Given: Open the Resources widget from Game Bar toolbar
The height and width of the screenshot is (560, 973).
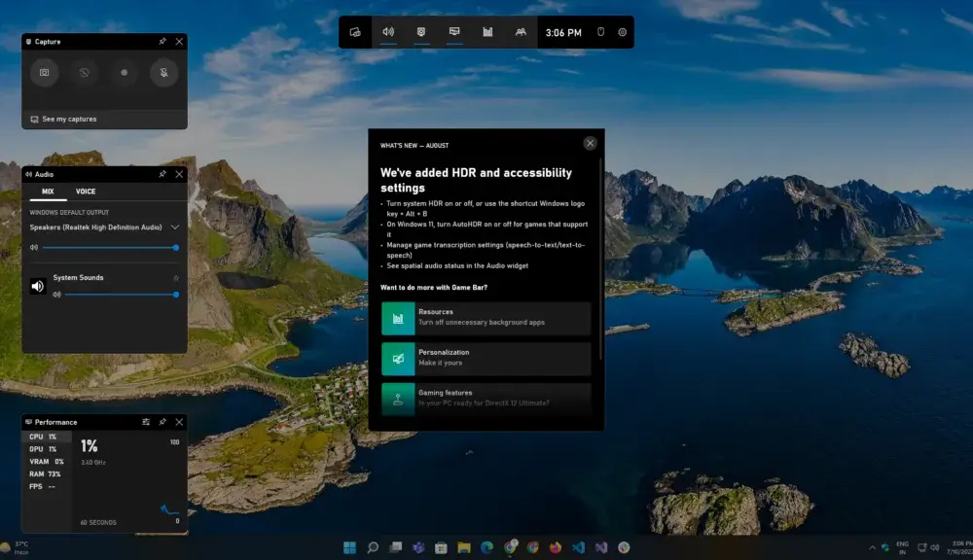Looking at the screenshot, I should coord(487,32).
